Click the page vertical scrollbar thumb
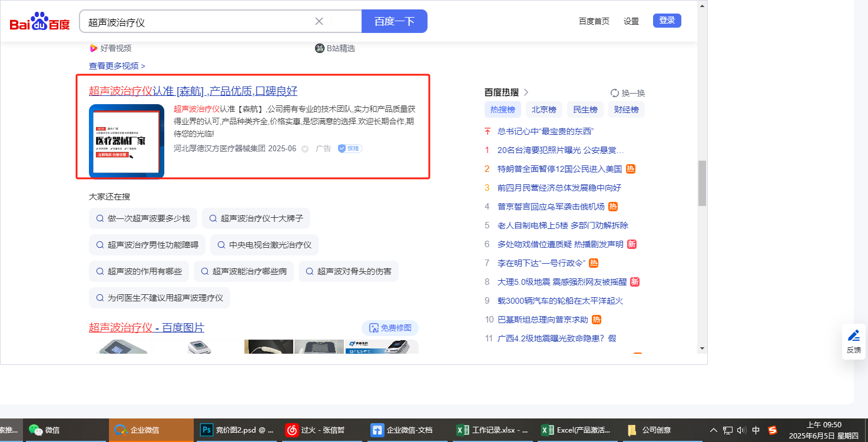This screenshot has height=442, width=868. pos(702,183)
